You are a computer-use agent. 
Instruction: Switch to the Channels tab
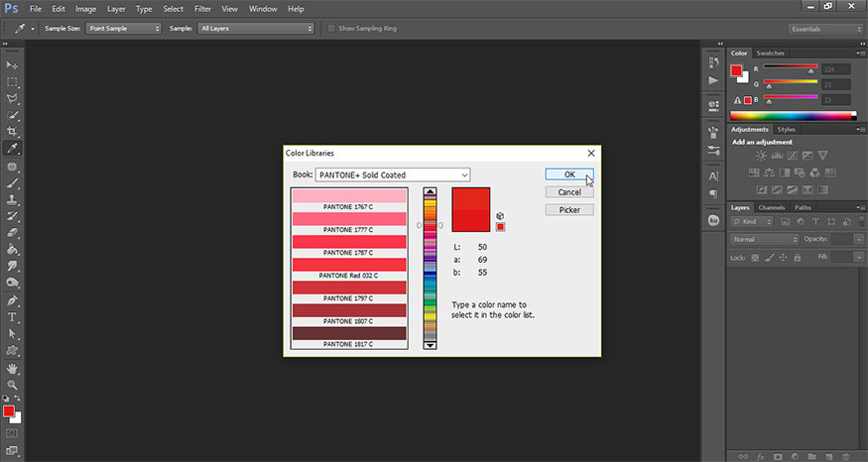(771, 207)
